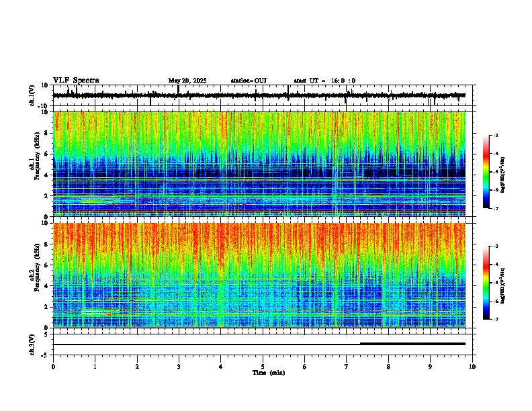Click the "Time (min)" axis label
Screen dimensions: 532x411
coord(269,373)
